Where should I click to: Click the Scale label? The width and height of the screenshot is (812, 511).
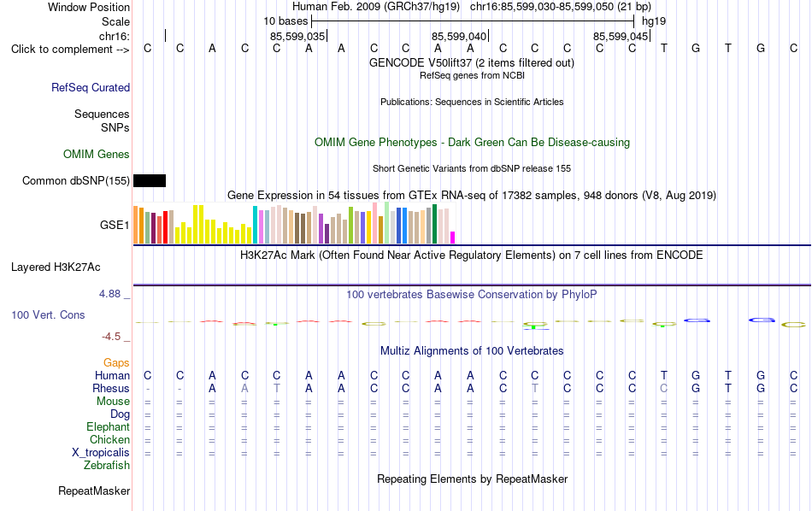[x=115, y=21]
